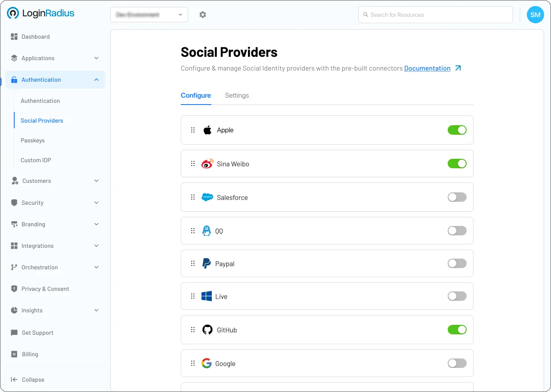Disable the Sina Weibo toggle
The height and width of the screenshot is (392, 551).
457,164
